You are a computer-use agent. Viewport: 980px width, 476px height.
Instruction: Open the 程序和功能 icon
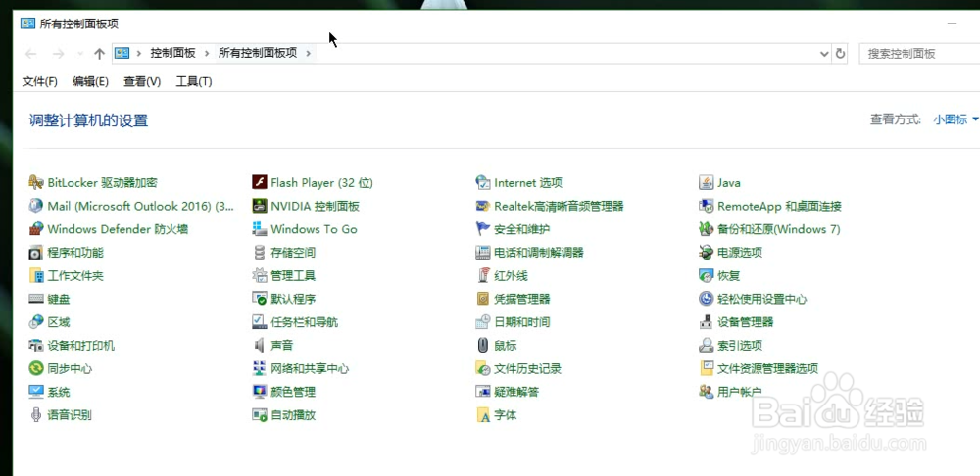tap(36, 253)
